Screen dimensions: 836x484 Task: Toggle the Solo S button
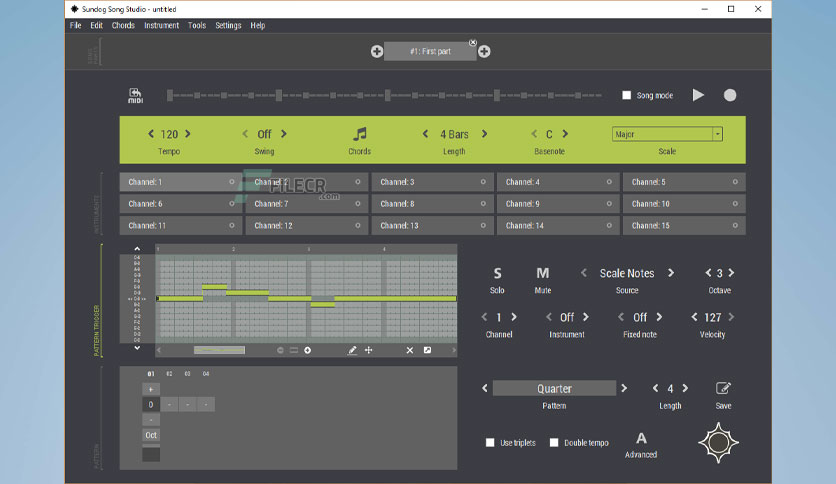497,273
